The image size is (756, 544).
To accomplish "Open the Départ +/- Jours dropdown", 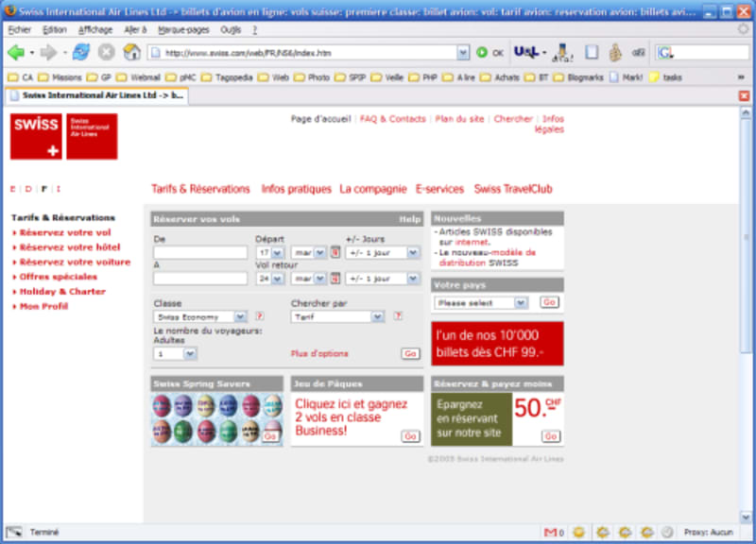I will (383, 252).
